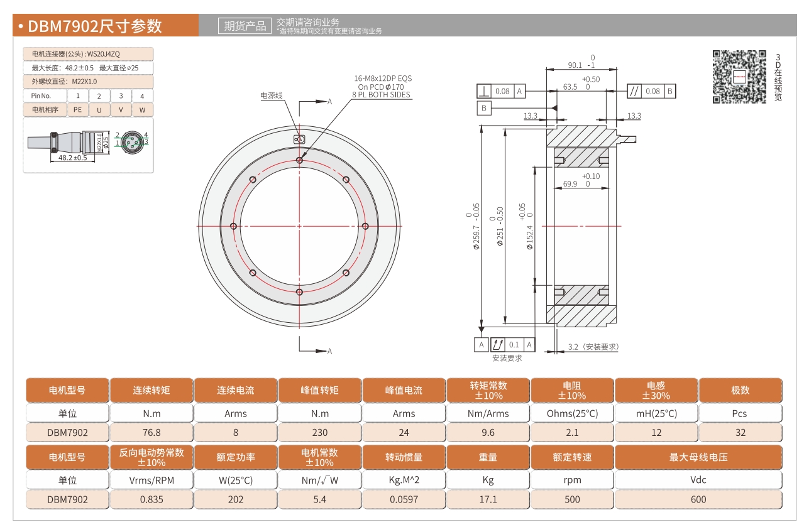
Task: Select the 69.9 dimension value
Action: (x=570, y=184)
